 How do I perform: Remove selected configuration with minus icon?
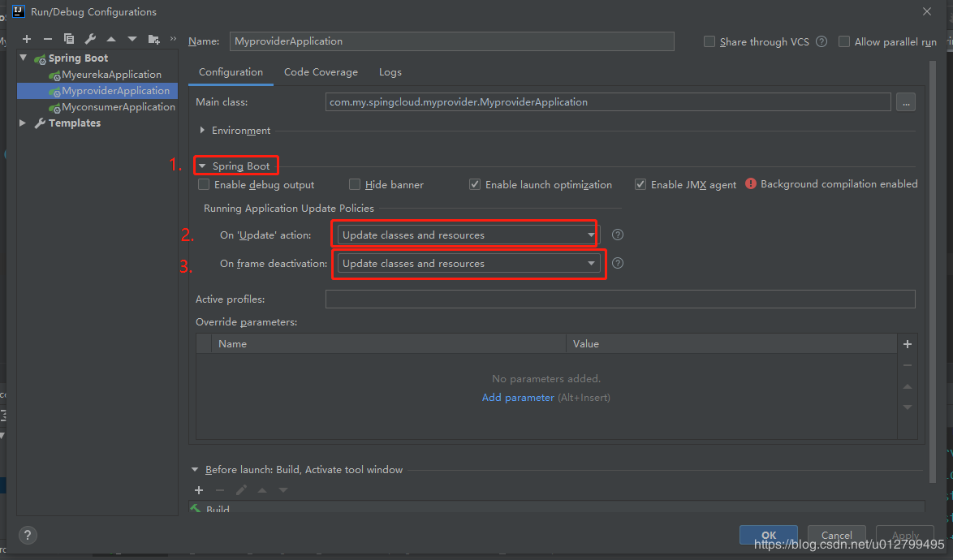pyautogui.click(x=47, y=39)
